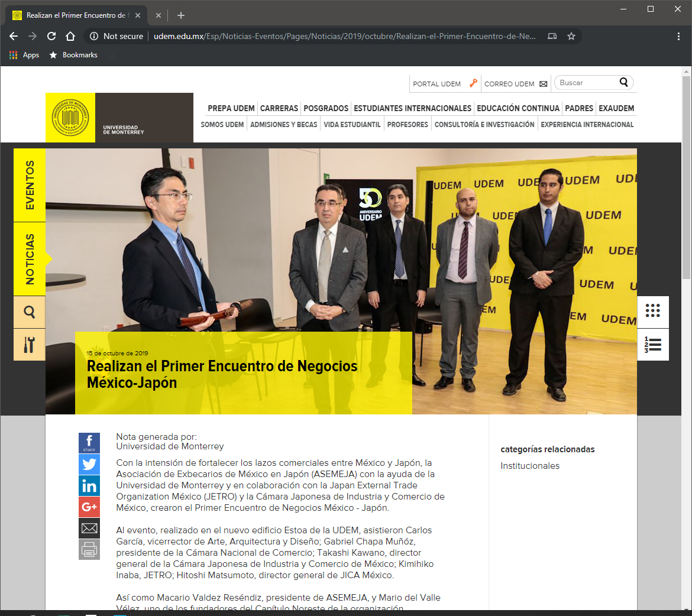Open the grid view icon beside the photo
The image size is (692, 616).
click(653, 312)
